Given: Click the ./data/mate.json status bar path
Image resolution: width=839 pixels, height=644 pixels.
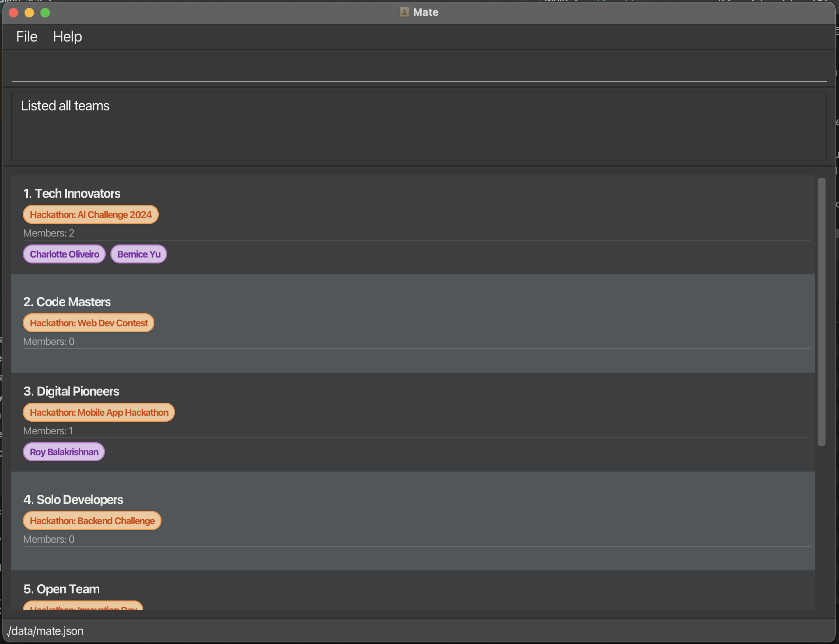Looking at the screenshot, I should click(x=45, y=631).
